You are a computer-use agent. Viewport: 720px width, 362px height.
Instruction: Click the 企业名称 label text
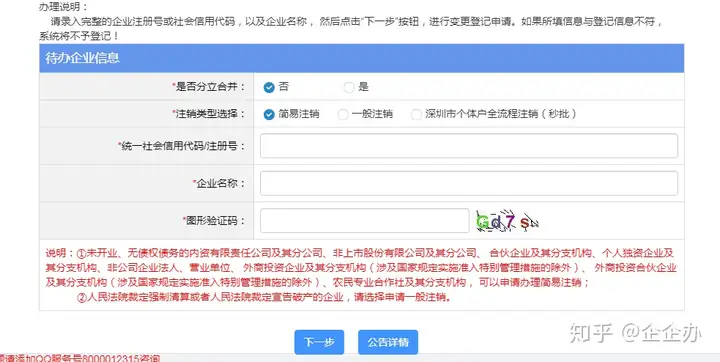[219, 183]
